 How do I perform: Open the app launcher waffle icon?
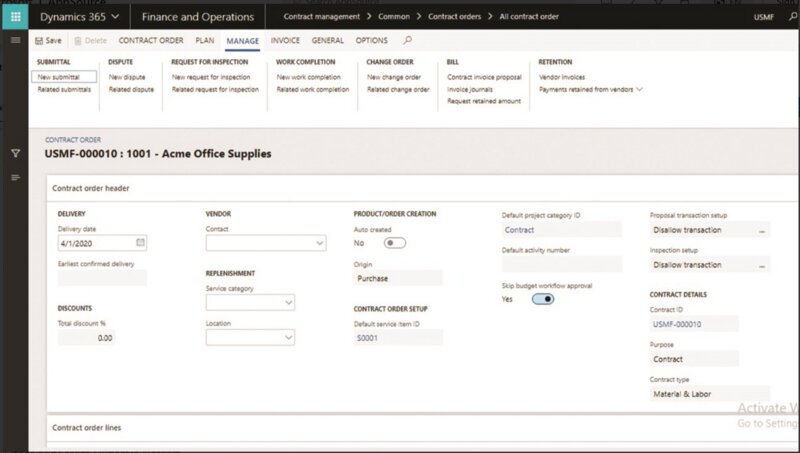coord(15,17)
